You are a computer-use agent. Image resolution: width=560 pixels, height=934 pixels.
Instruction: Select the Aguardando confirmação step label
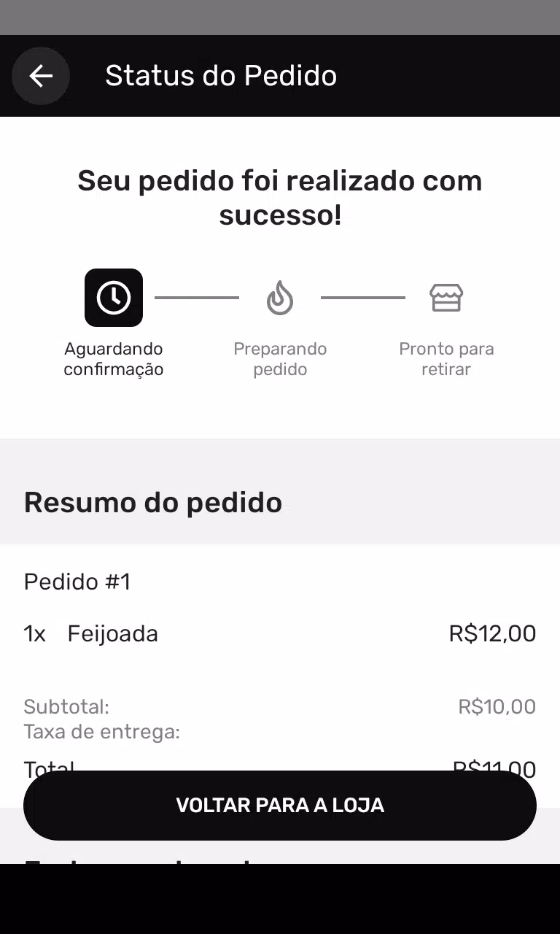(x=114, y=359)
